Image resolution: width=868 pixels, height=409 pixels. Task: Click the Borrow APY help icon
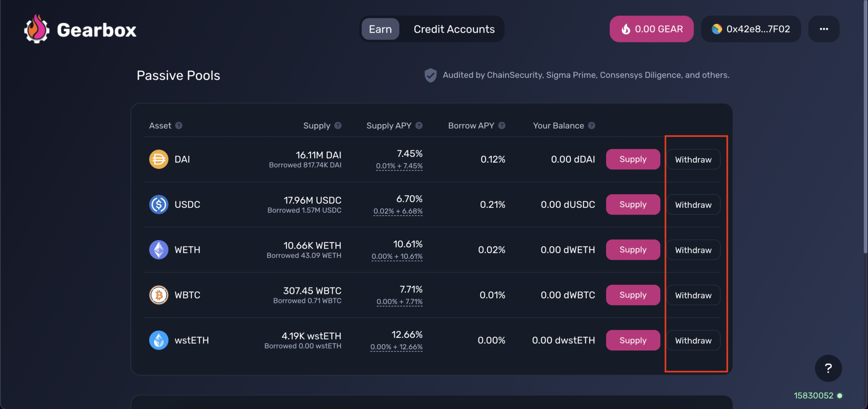click(x=502, y=126)
